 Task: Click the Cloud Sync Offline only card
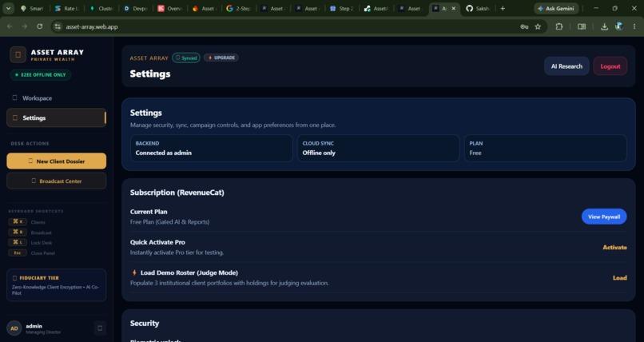click(378, 148)
